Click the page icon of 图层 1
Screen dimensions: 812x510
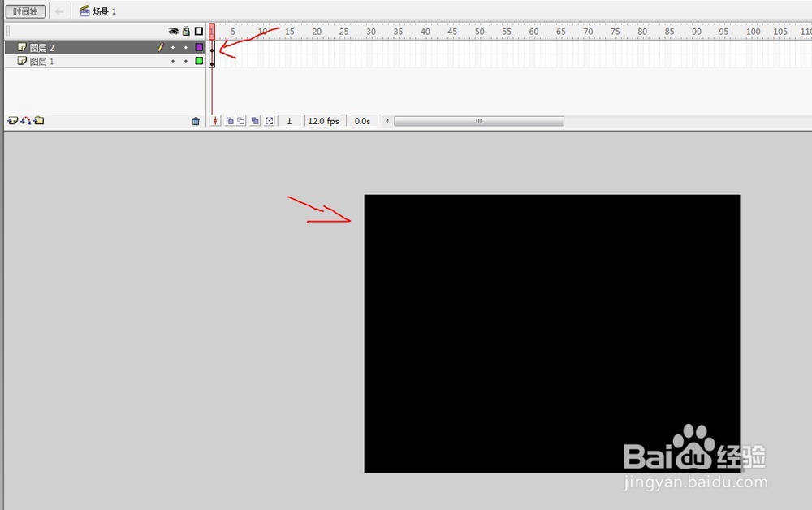pos(22,61)
